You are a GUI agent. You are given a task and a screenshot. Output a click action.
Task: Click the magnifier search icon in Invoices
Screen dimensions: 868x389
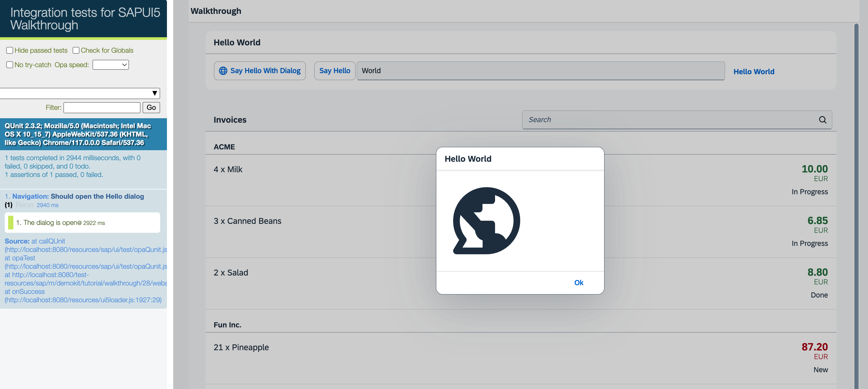coord(822,120)
